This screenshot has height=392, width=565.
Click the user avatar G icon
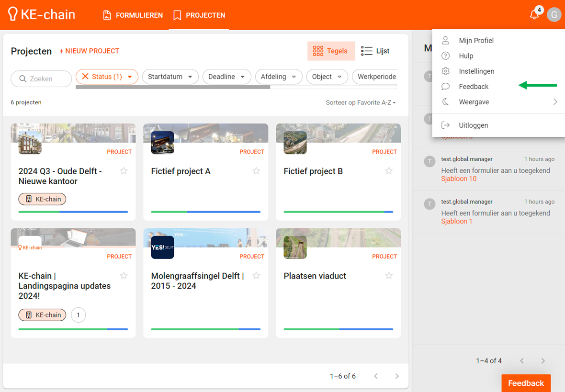click(554, 15)
